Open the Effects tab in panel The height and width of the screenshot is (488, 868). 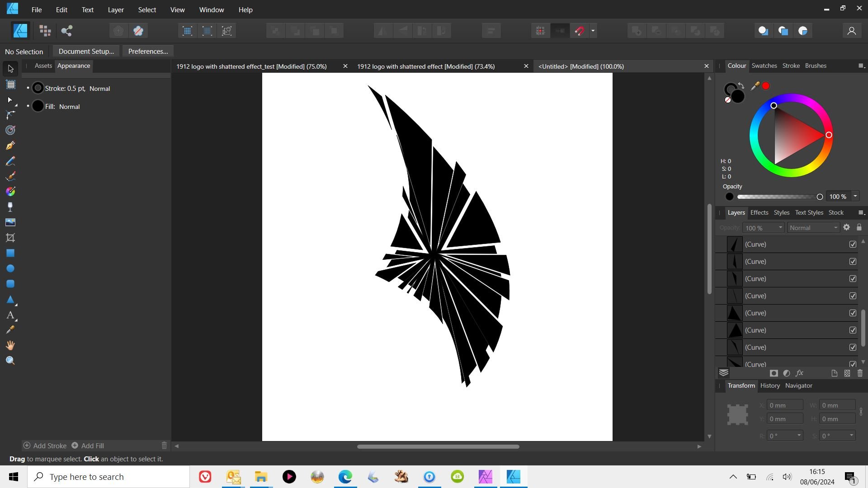pos(759,212)
